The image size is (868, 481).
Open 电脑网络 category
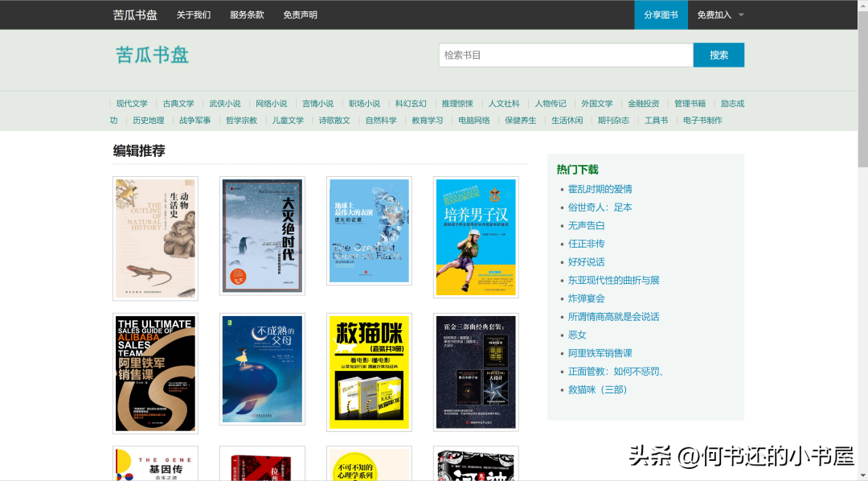tap(474, 121)
